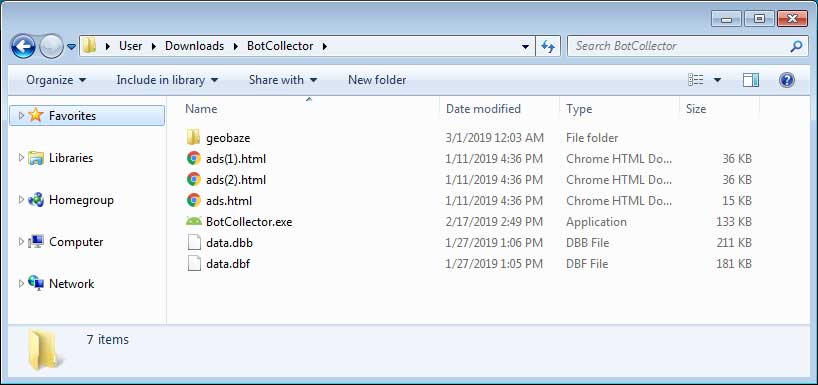The height and width of the screenshot is (385, 818).
Task: Click the folder icon in address bar
Action: (90, 46)
